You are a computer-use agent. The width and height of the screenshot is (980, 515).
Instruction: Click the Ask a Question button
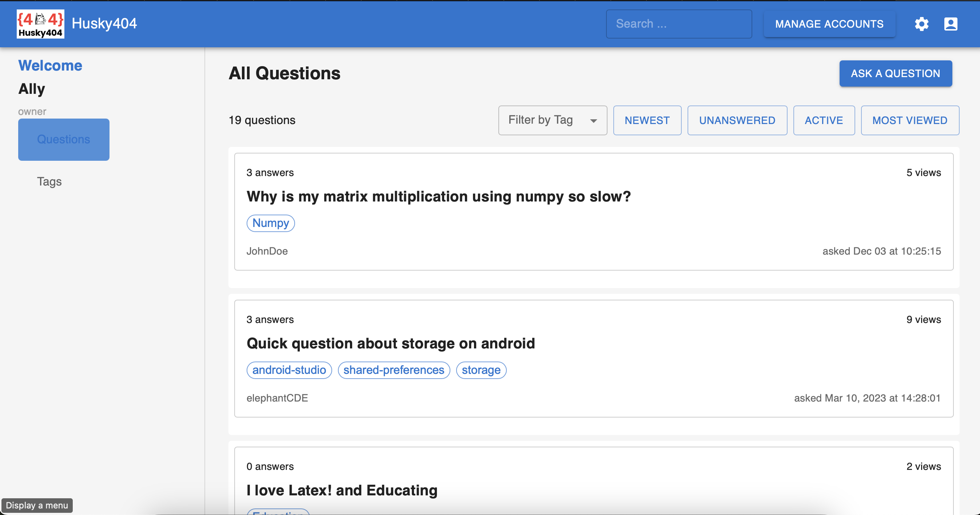895,73
